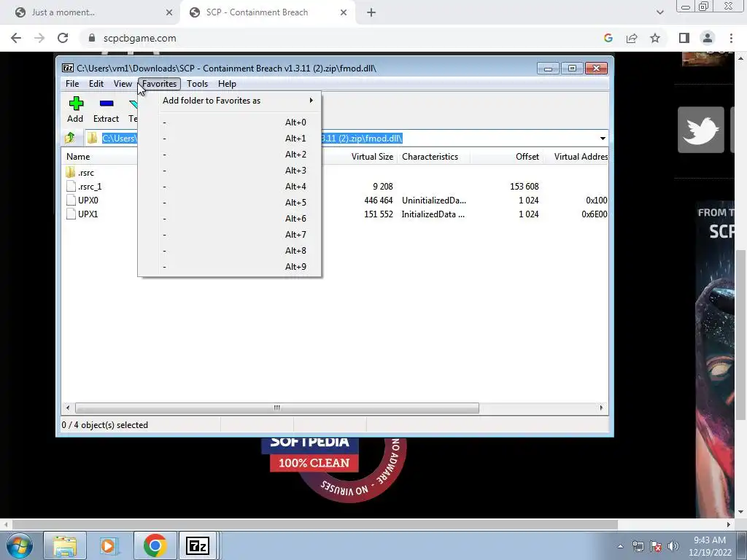The height and width of the screenshot is (560, 747).
Task: Open the Edit menu
Action: (x=96, y=84)
